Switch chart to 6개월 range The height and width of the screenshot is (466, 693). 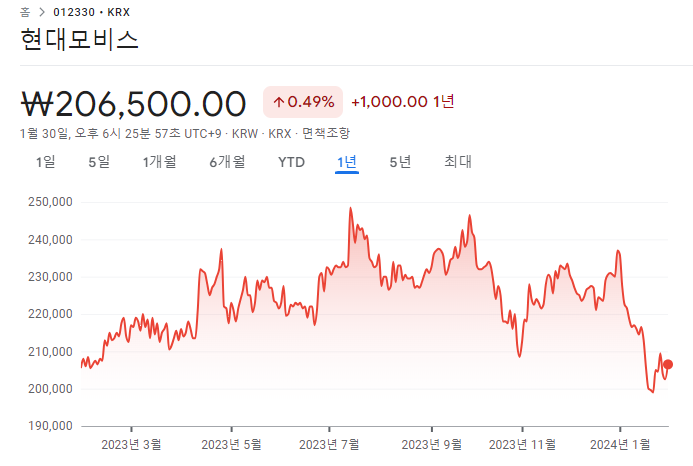click(x=227, y=162)
